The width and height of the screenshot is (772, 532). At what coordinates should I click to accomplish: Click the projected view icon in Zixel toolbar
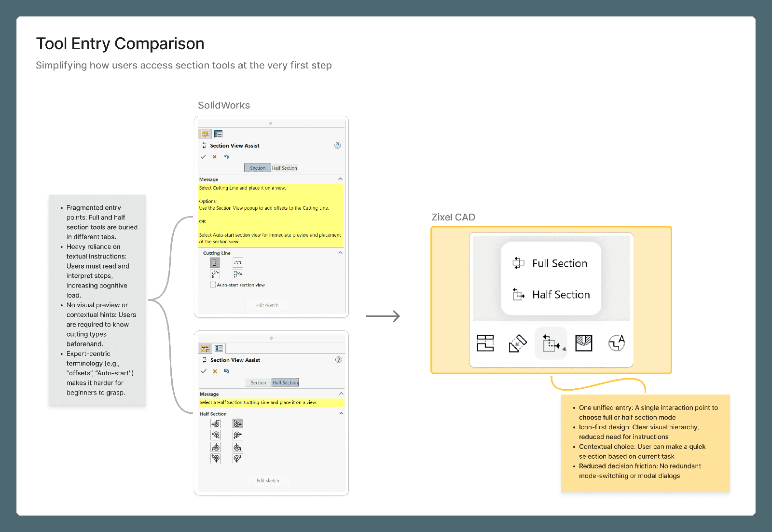(x=485, y=343)
